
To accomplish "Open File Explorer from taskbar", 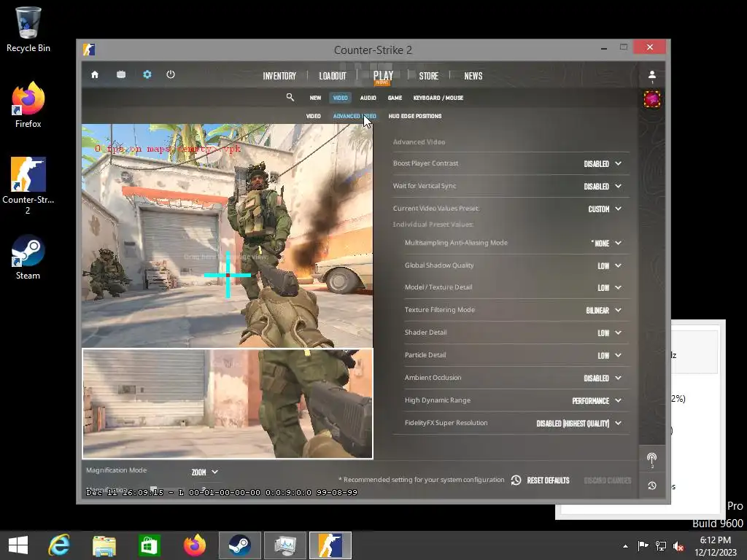I will point(104,545).
